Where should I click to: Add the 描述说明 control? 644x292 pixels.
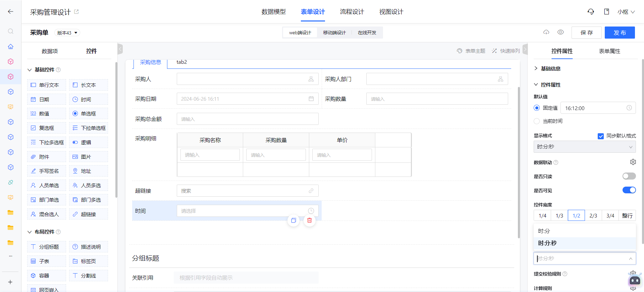[89, 247]
